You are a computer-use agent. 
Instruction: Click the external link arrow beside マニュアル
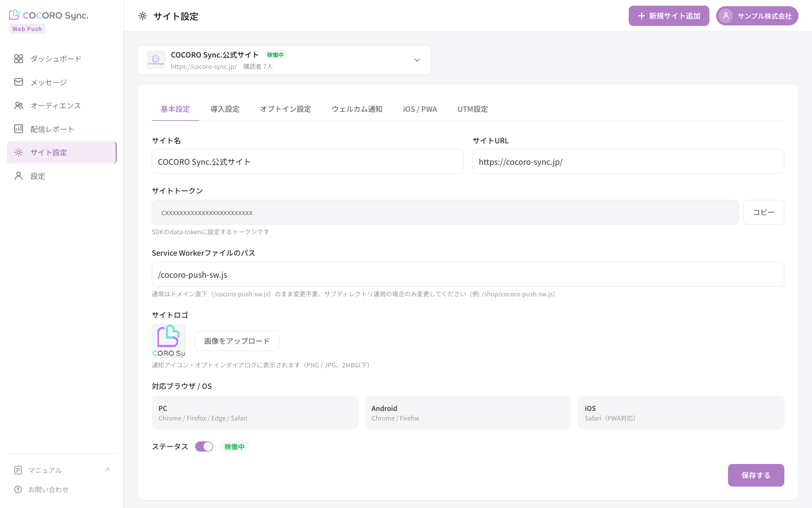point(107,470)
